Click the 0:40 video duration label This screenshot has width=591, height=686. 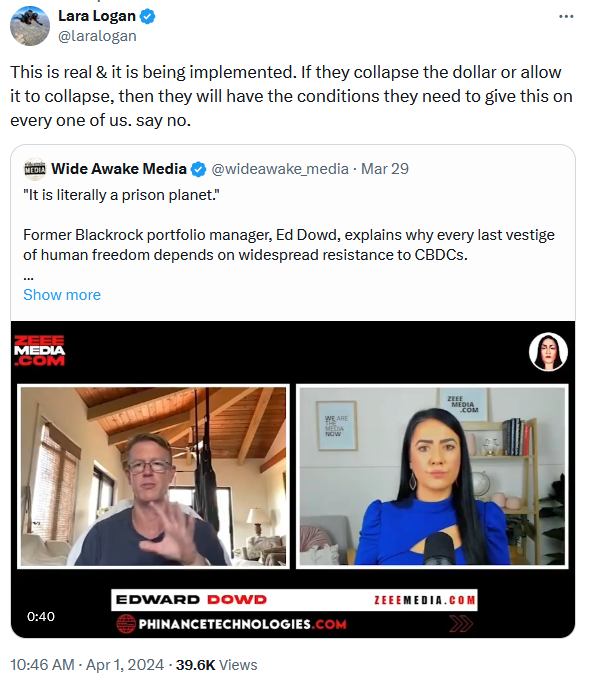pyautogui.click(x=41, y=616)
